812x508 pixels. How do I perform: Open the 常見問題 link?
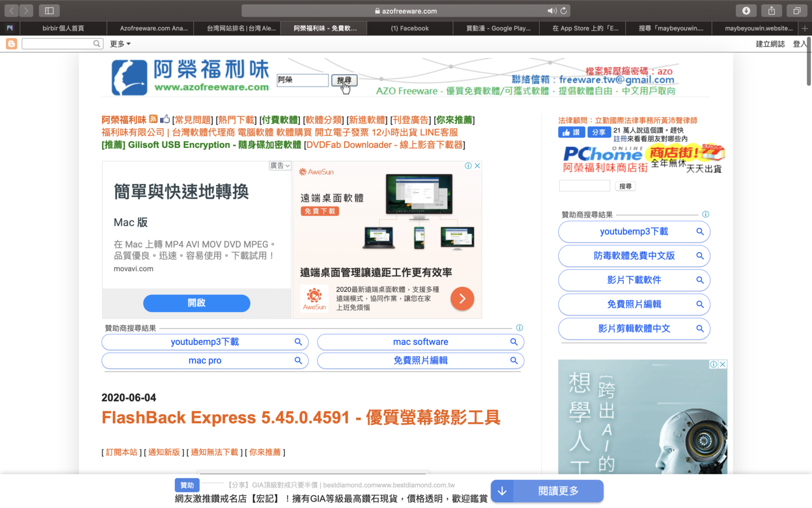tap(192, 120)
